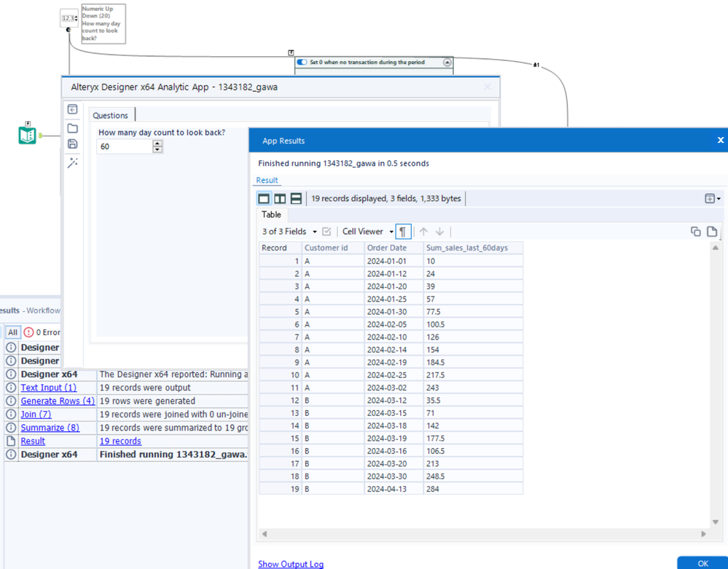Click the 'Sum_sales_last_60days' column header
Viewport: 728px width, 569px height.
click(x=473, y=248)
